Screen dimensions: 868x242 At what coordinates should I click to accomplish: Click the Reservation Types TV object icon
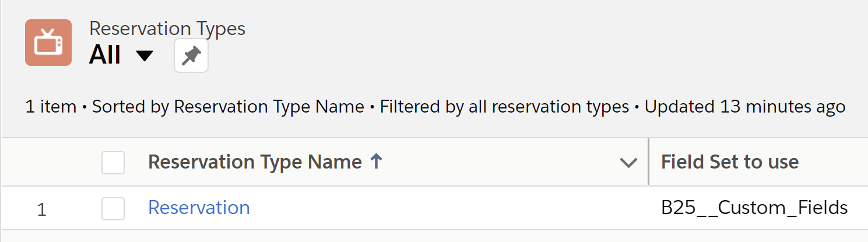pyautogui.click(x=48, y=43)
